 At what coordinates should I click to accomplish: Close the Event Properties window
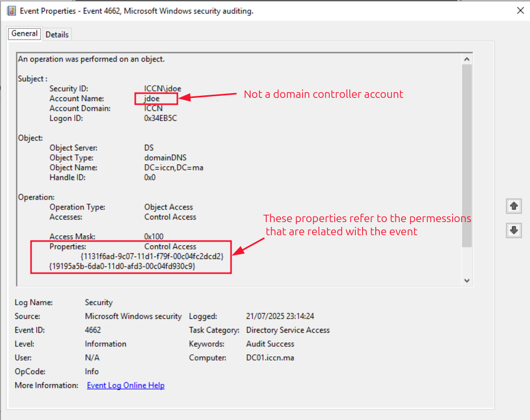pos(520,11)
